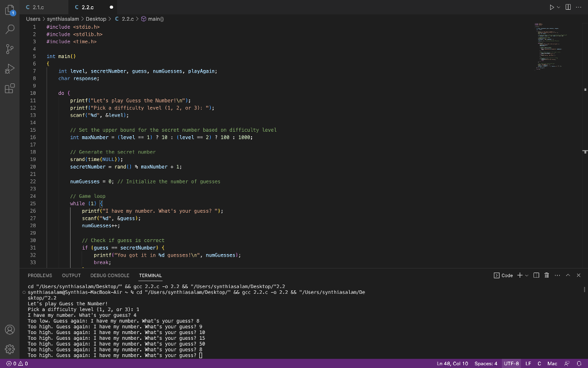Open the Run and Debug view

[9, 69]
